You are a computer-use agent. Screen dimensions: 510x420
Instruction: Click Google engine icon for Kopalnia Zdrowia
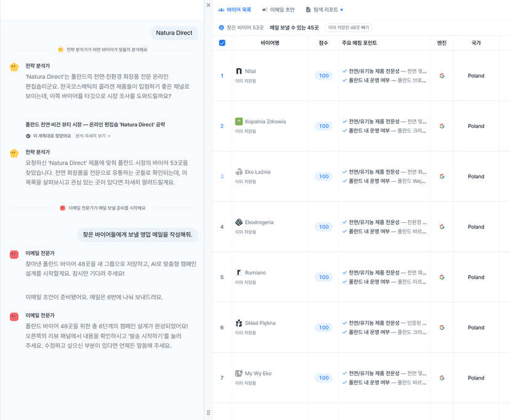pos(442,126)
